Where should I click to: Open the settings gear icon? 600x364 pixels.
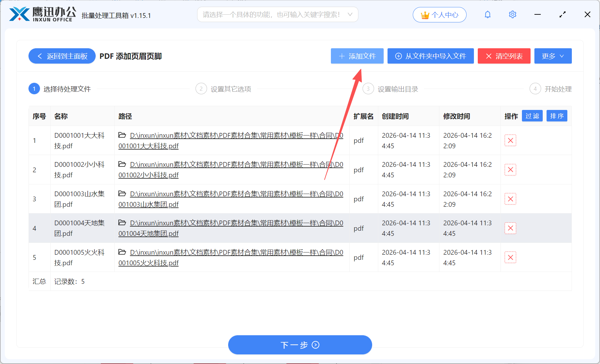pyautogui.click(x=512, y=15)
